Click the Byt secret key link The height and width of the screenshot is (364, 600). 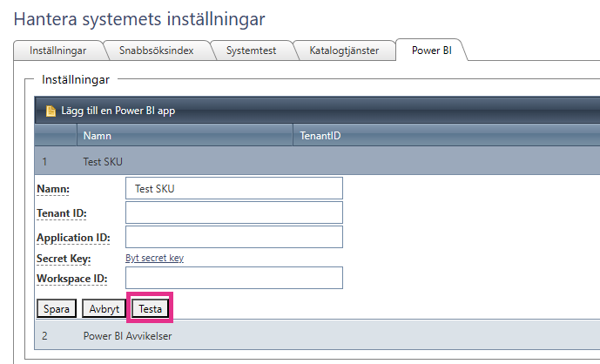coord(155,258)
